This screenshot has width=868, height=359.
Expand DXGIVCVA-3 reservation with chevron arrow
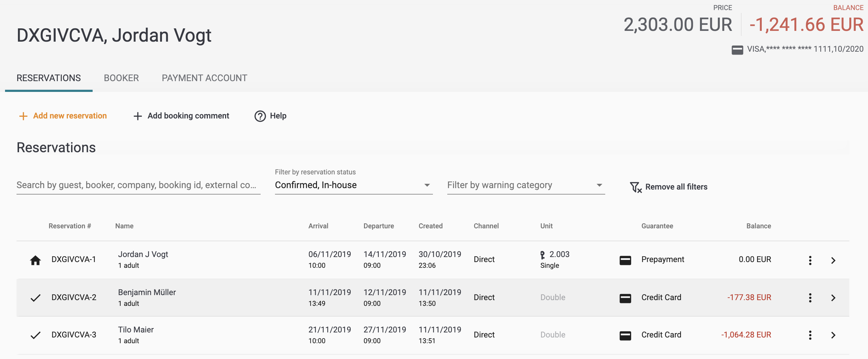coord(833,335)
